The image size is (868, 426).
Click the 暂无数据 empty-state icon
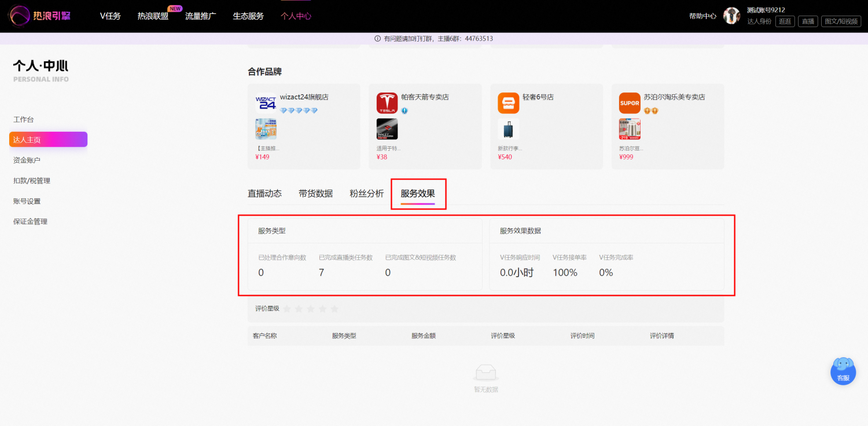(486, 372)
